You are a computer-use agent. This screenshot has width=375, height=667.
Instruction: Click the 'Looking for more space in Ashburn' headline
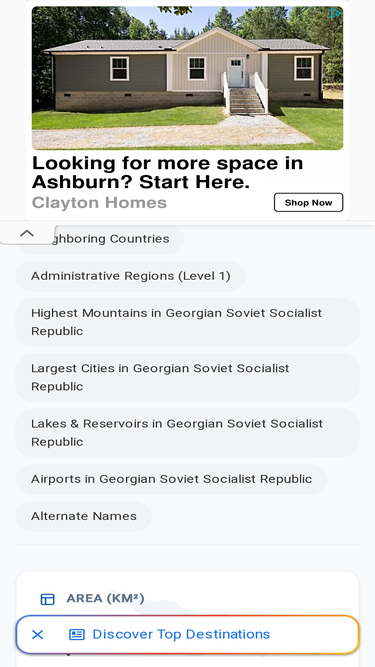tap(168, 172)
